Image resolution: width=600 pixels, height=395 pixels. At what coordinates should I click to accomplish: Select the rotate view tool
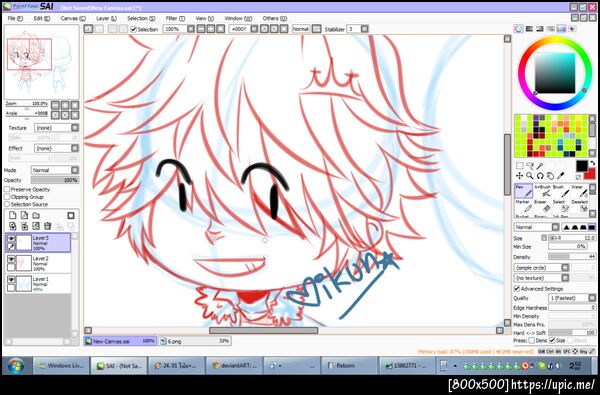pyautogui.click(x=540, y=176)
